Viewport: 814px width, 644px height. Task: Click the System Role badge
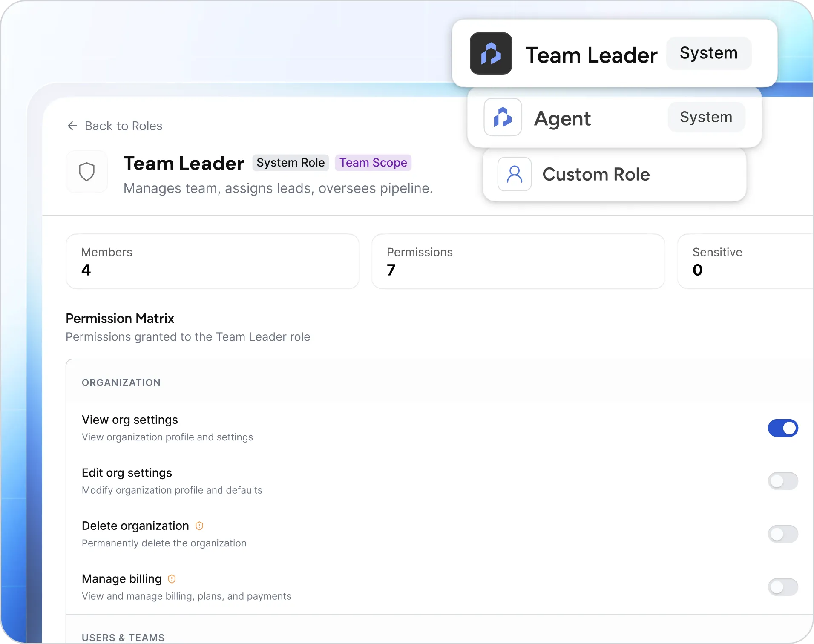click(x=291, y=163)
